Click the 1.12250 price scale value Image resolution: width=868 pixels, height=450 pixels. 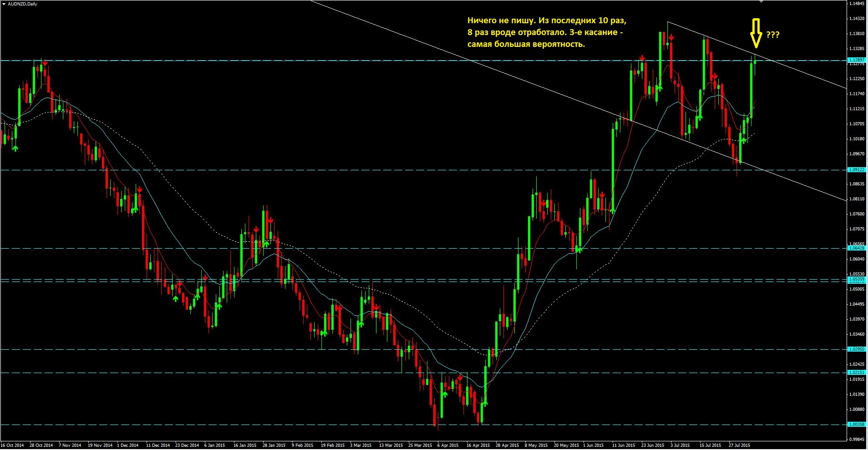point(857,79)
